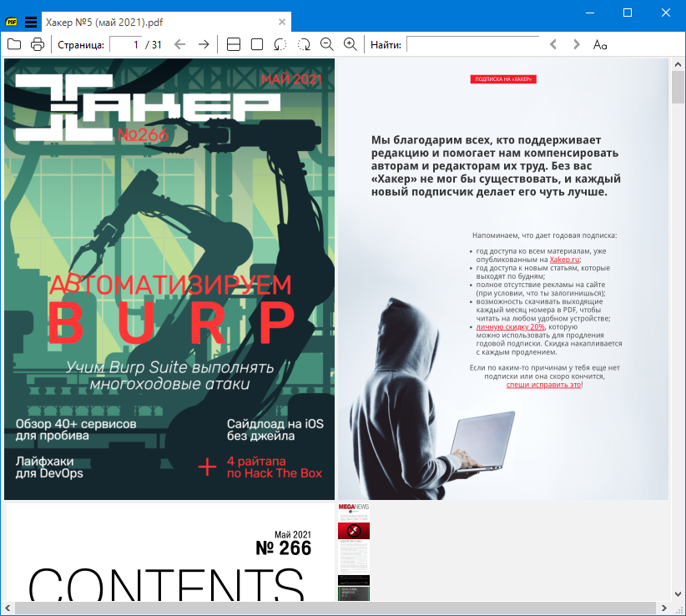Click the horizontal scrollbar right arrow
686x616 pixels.
point(664,608)
